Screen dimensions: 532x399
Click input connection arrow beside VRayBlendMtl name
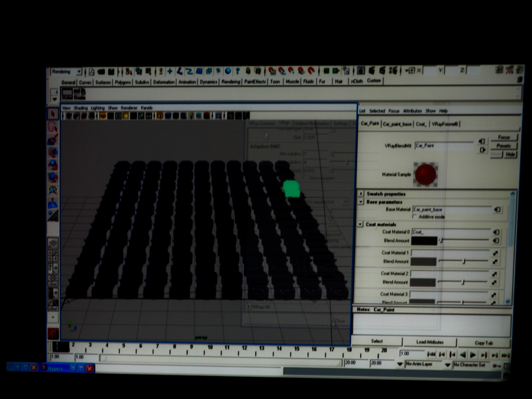click(481, 141)
